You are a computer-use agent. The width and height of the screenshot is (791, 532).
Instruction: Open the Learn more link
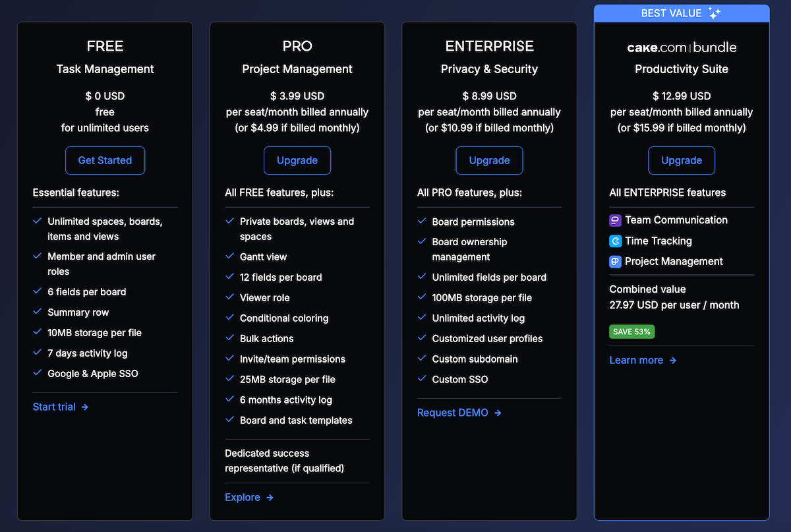(636, 360)
